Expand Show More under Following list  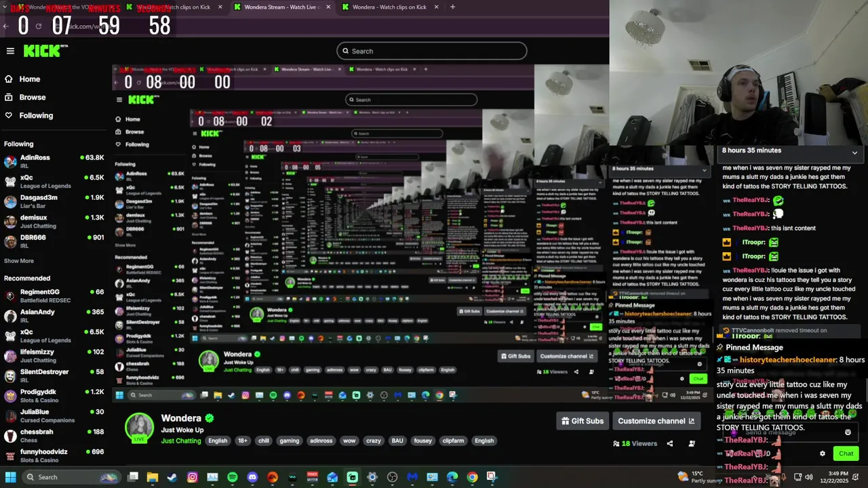coord(19,261)
